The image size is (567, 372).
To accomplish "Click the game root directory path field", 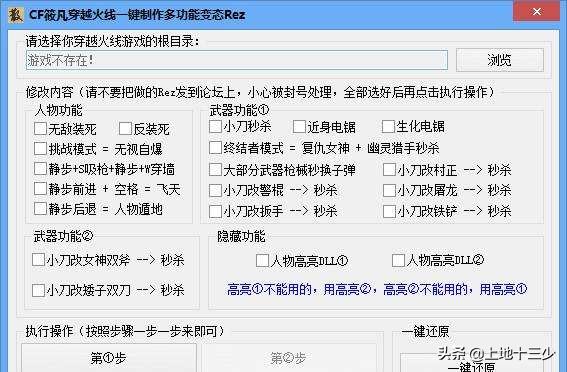I will (x=237, y=60).
